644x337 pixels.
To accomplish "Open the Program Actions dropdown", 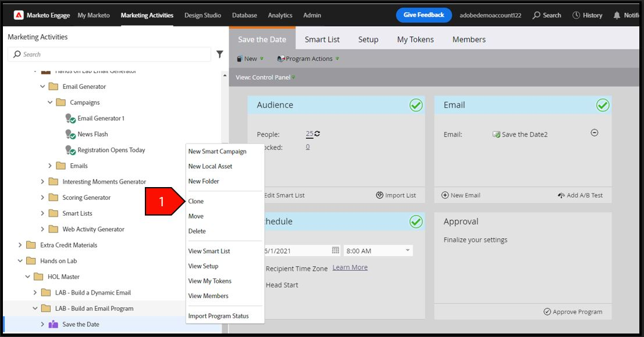I will click(x=308, y=59).
